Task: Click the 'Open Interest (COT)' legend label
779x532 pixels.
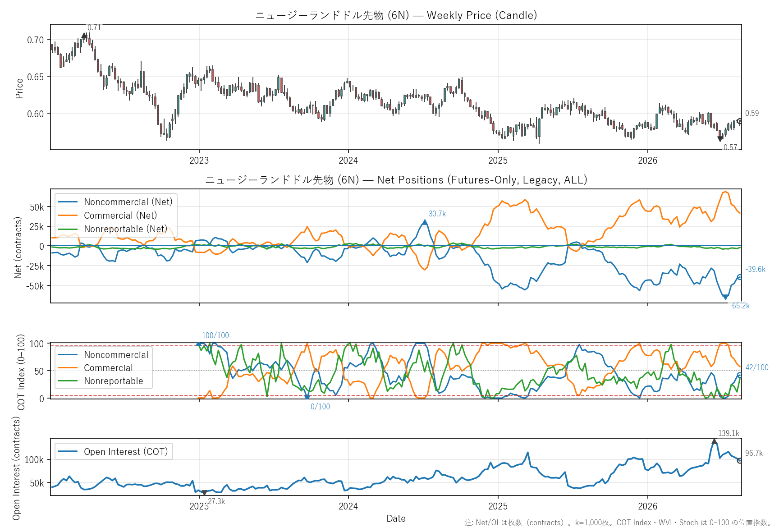Action: coord(126,452)
